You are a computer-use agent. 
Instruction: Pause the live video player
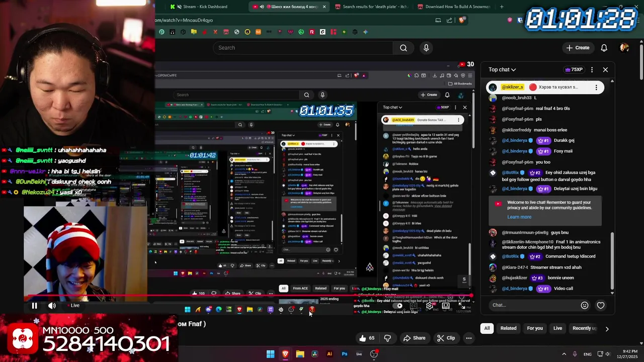click(x=34, y=306)
